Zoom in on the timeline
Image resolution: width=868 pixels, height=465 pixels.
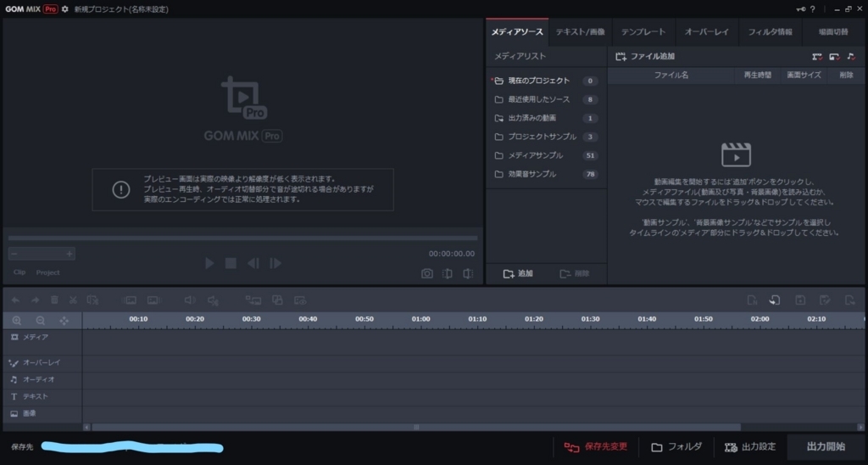point(17,321)
